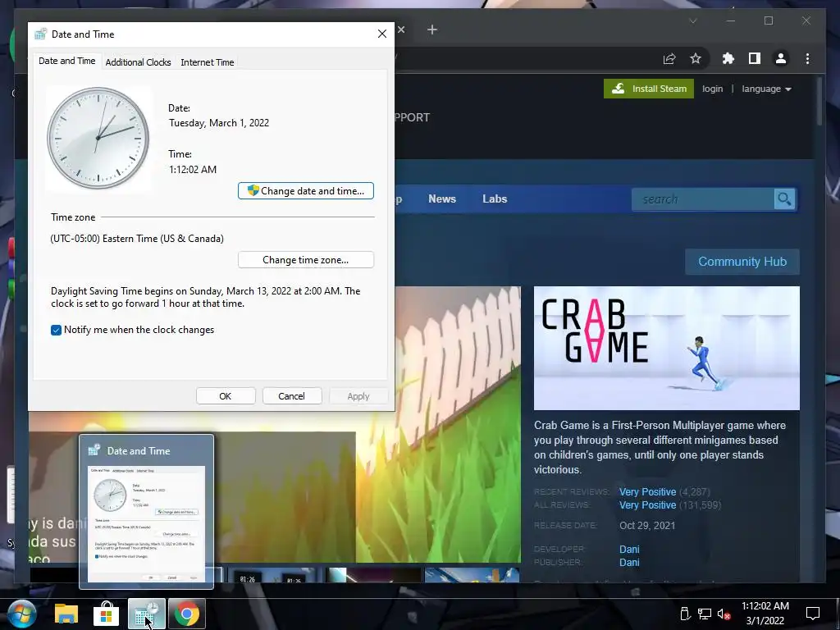Bookmark this page with star icon

[x=696, y=58]
